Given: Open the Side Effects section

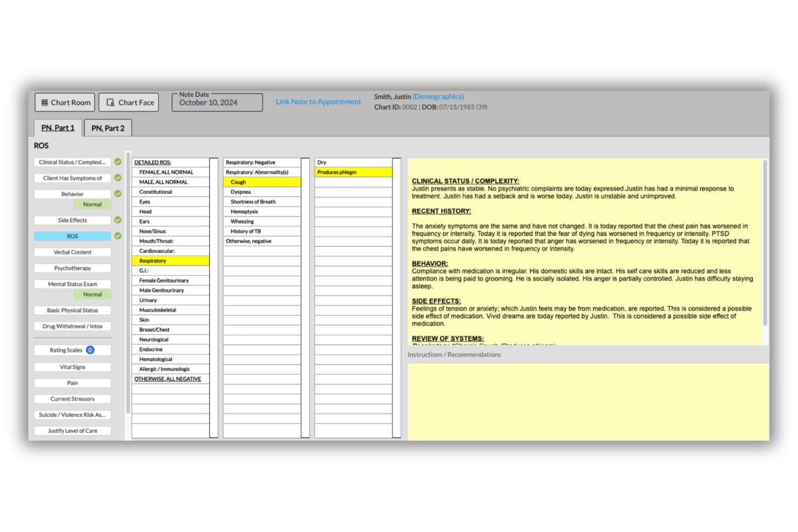Looking at the screenshot, I should pyautogui.click(x=72, y=220).
